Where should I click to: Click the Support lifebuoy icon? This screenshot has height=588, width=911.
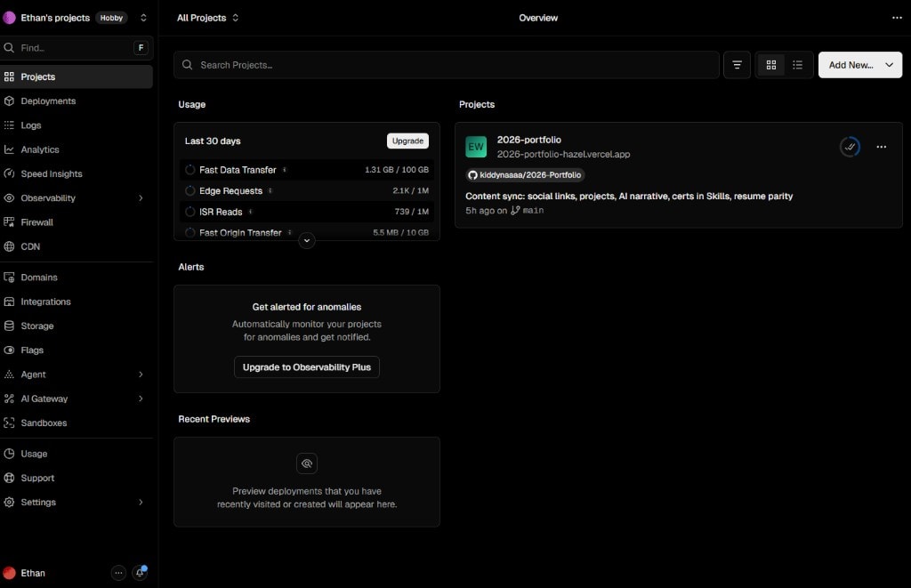[x=9, y=479]
